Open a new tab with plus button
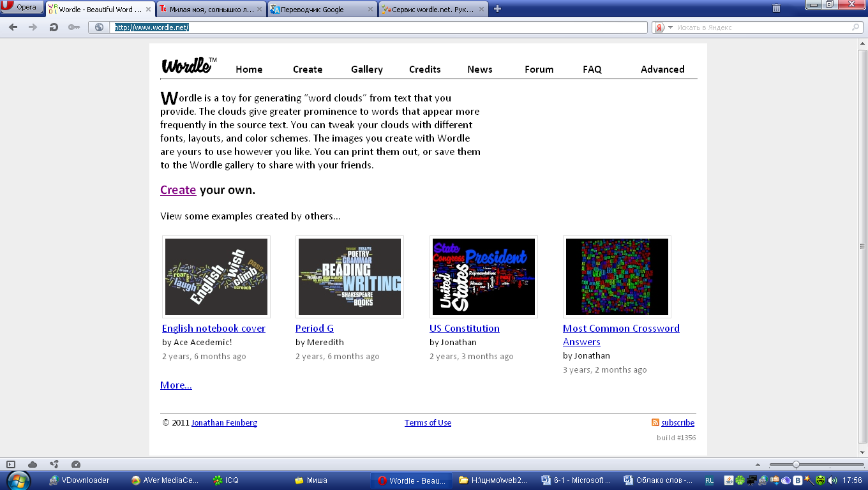This screenshot has height=490, width=868. [498, 9]
